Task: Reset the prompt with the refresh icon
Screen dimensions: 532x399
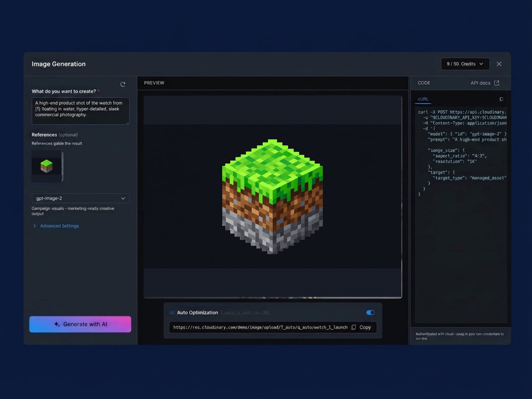Action: [x=123, y=84]
